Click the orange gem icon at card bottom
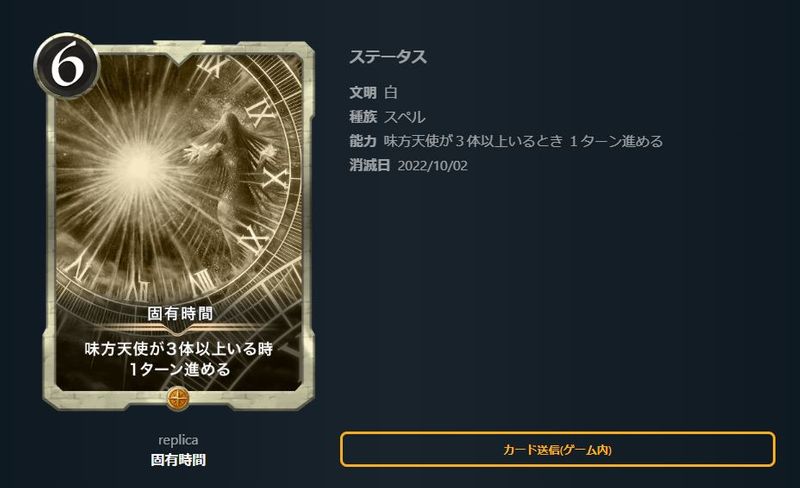This screenshot has height=488, width=800. click(178, 398)
